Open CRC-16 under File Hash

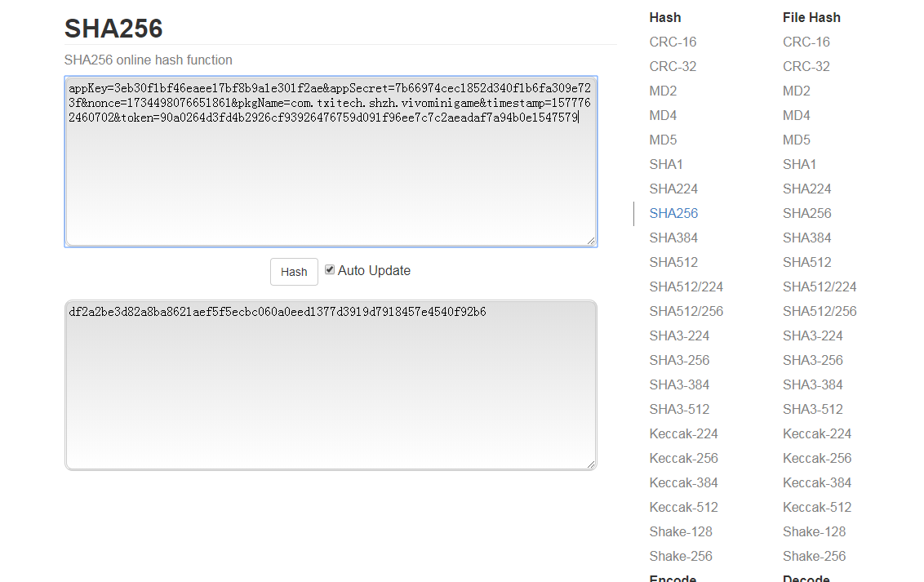tap(806, 42)
